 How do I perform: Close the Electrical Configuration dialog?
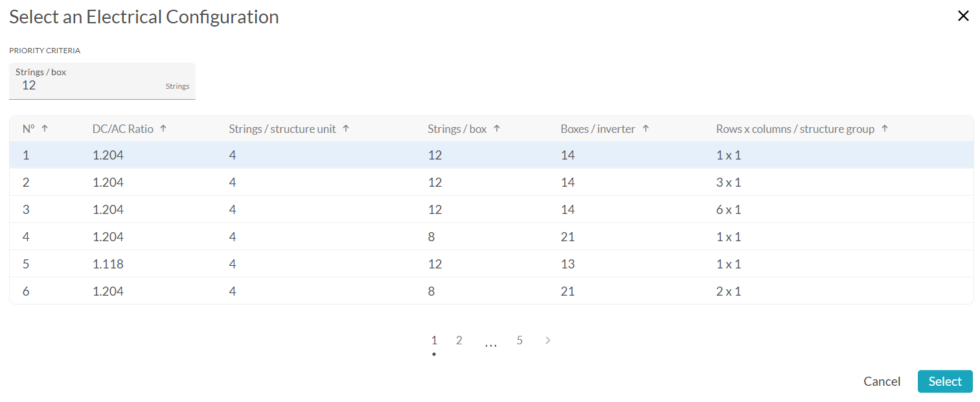pyautogui.click(x=963, y=16)
